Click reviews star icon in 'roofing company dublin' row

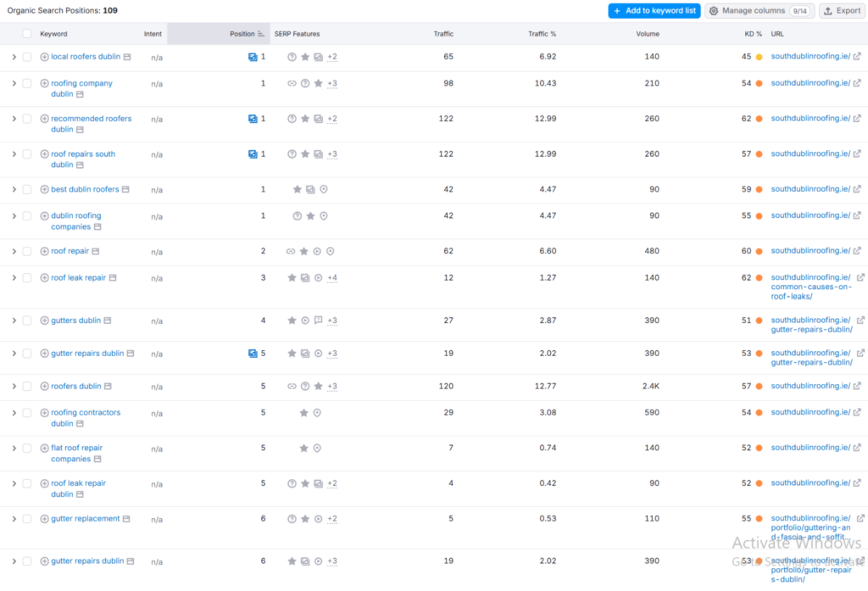319,84
